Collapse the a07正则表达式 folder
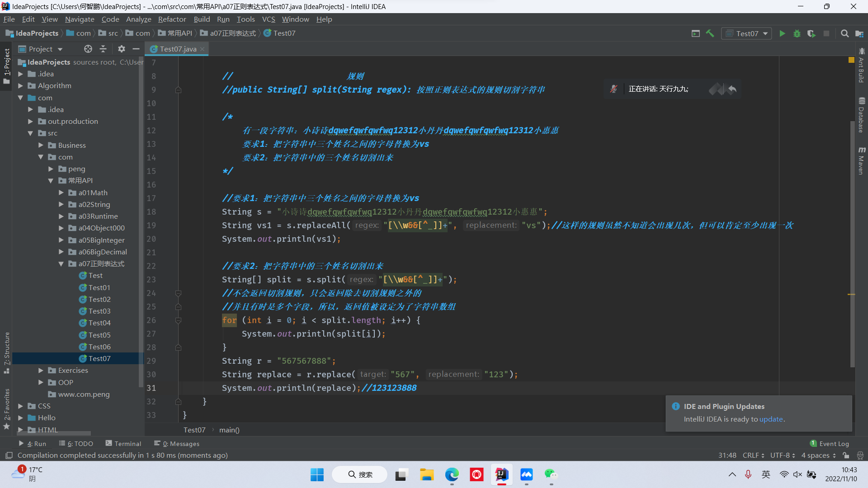Viewport: 868px width, 488px height. pos(61,263)
